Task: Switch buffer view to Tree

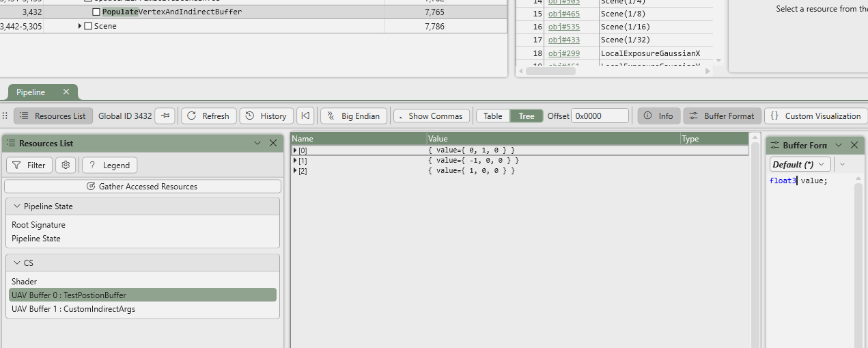Action: tap(527, 116)
